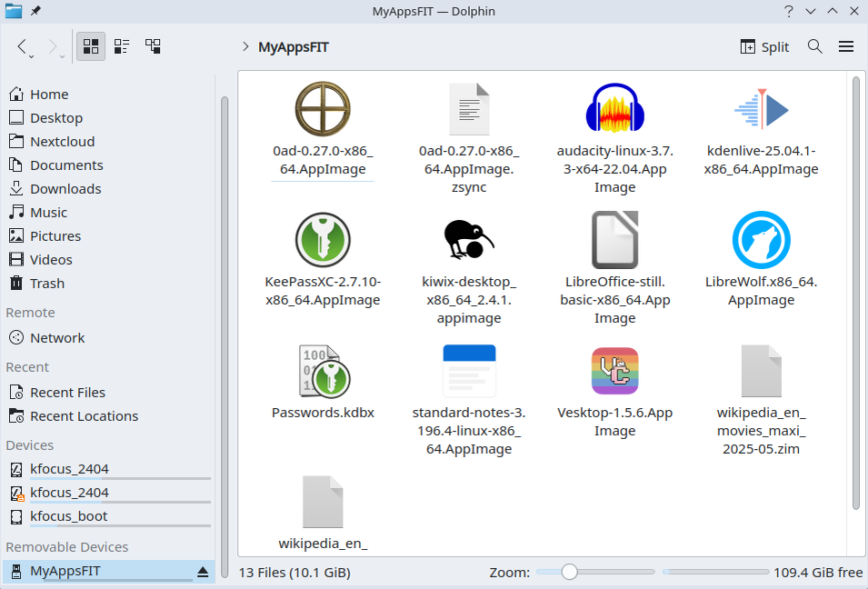The image size is (868, 589).
Task: Click the file view vertical scrollbar
Action: point(856,294)
